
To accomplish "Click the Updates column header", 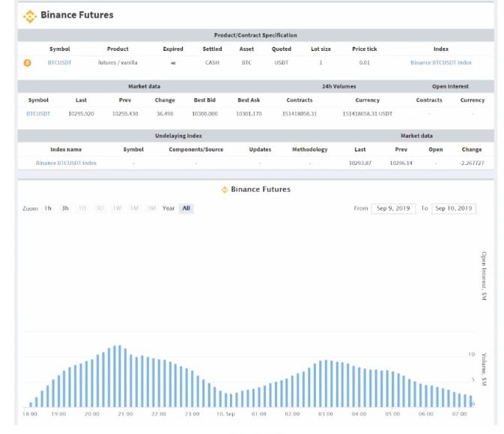I will pos(260,150).
